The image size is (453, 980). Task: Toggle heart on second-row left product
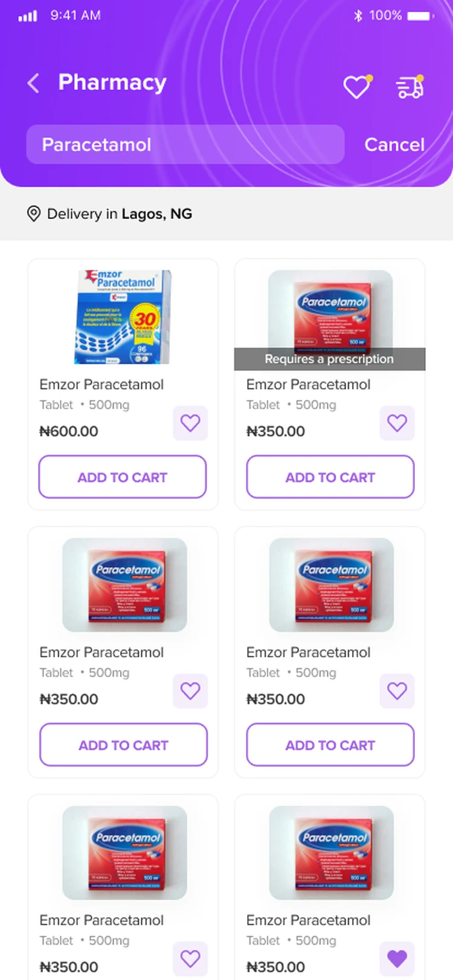pyautogui.click(x=190, y=691)
